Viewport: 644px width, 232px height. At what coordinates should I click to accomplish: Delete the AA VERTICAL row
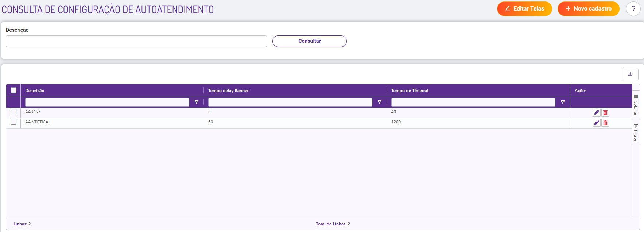[605, 123]
